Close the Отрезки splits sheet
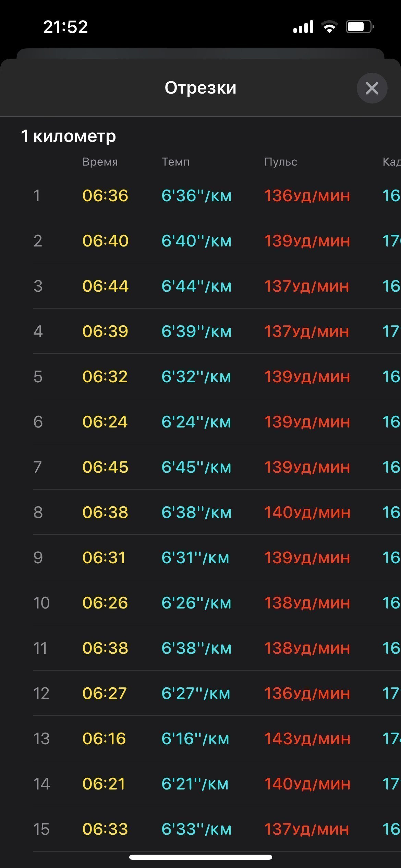The height and width of the screenshot is (868, 401). [x=372, y=88]
